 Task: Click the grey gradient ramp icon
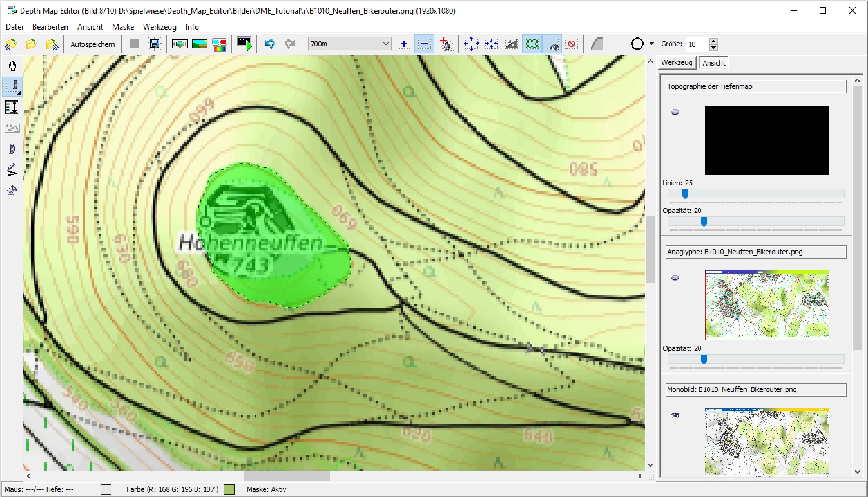click(x=597, y=44)
